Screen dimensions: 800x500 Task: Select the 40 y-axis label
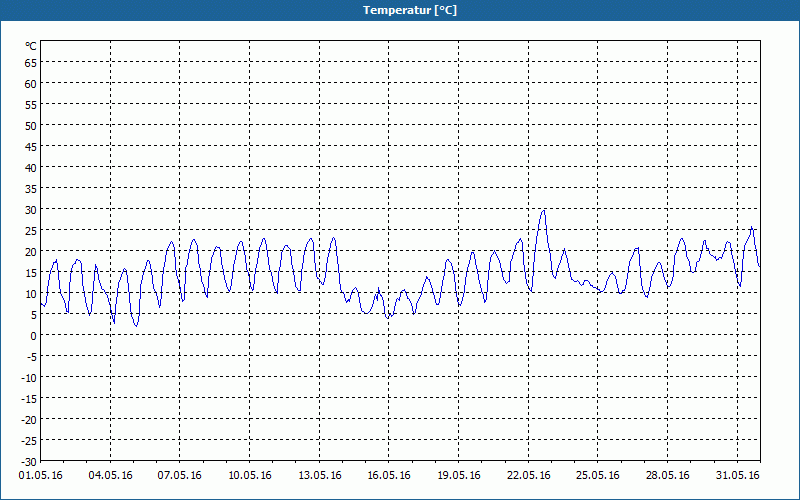[x=31, y=168]
